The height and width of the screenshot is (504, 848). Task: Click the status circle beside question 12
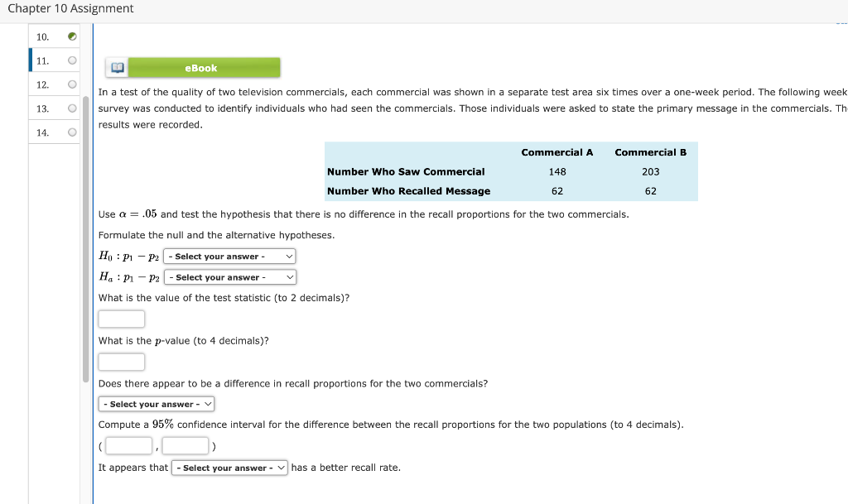pos(71,84)
